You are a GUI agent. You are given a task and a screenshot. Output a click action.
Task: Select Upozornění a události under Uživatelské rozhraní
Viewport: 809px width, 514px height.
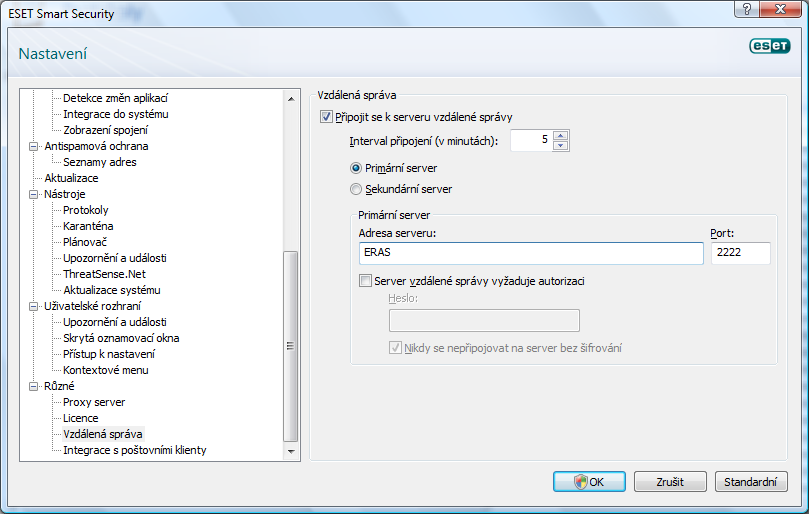tap(115, 322)
